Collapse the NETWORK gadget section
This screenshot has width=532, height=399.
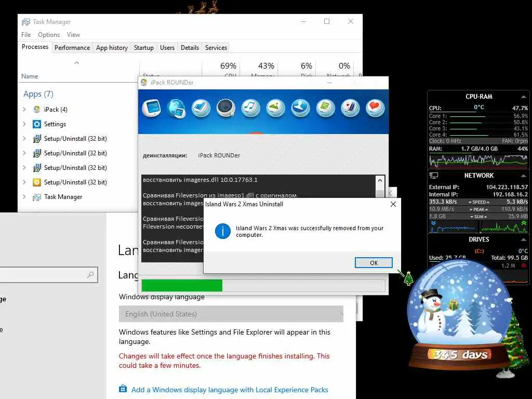pyautogui.click(x=524, y=176)
